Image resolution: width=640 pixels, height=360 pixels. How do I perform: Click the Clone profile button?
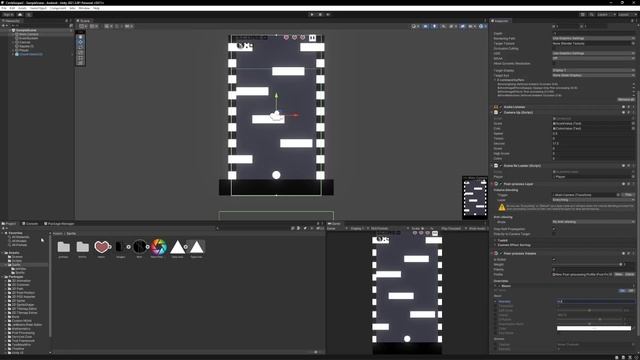coord(630,274)
